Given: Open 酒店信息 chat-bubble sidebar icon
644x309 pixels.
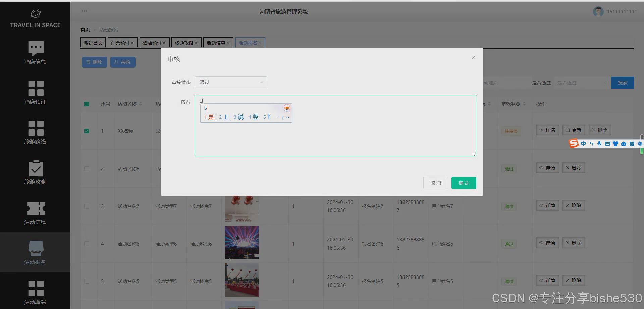Looking at the screenshot, I should point(36,48).
